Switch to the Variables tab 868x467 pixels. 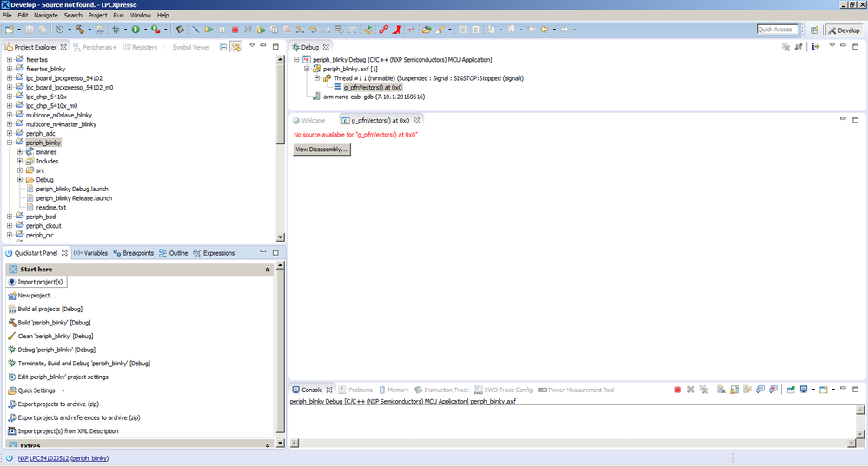(x=90, y=253)
